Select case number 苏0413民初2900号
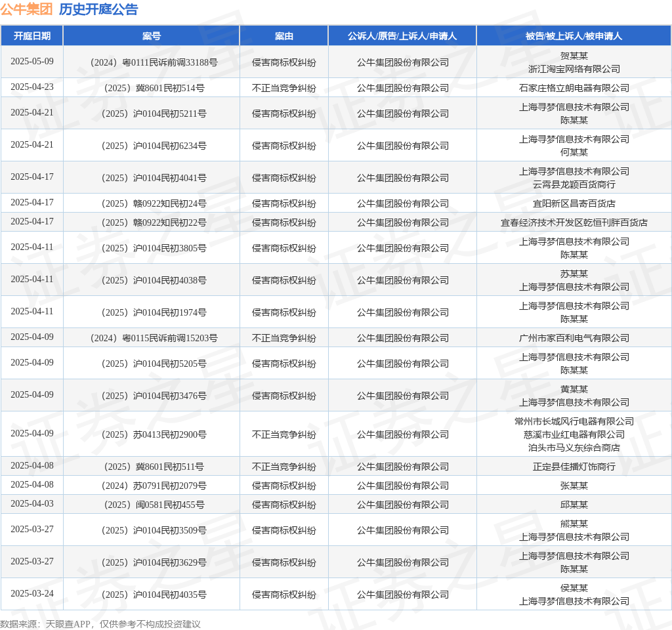672x630 pixels. (x=154, y=434)
